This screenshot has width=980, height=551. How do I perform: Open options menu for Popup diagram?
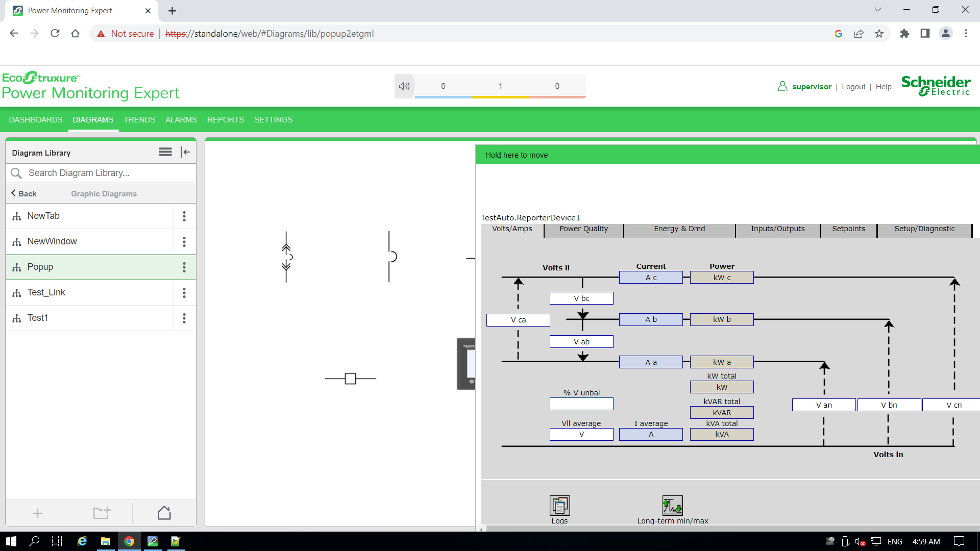(x=184, y=267)
